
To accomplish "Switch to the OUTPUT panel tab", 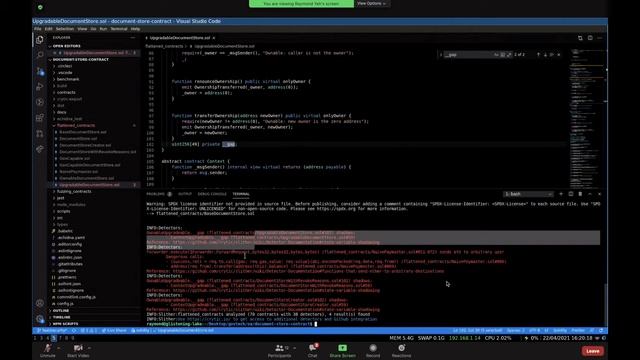I will (184, 194).
